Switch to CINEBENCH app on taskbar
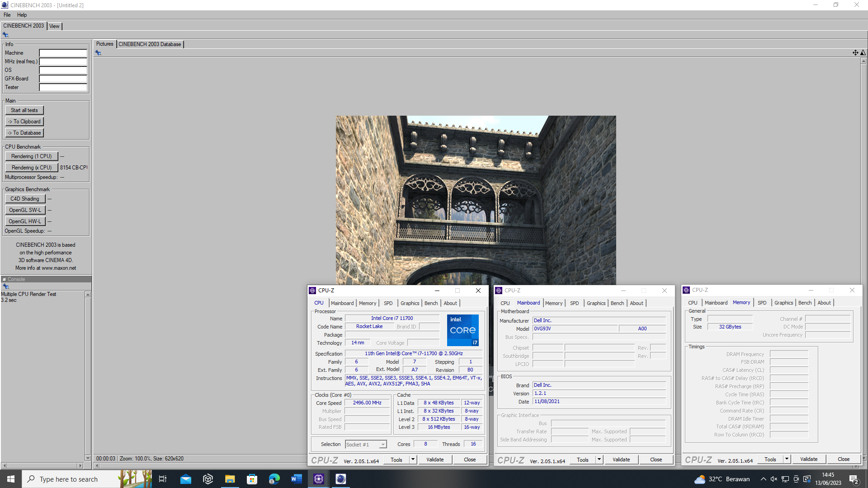 341,479
